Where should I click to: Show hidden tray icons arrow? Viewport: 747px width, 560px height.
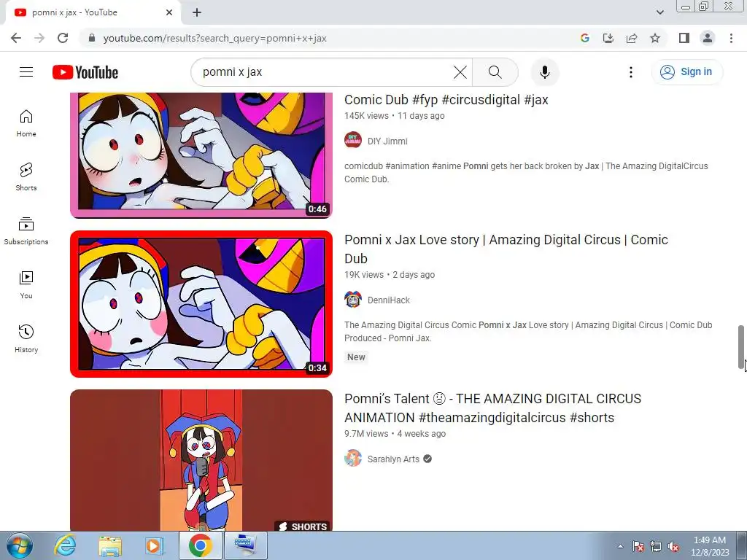click(620, 546)
